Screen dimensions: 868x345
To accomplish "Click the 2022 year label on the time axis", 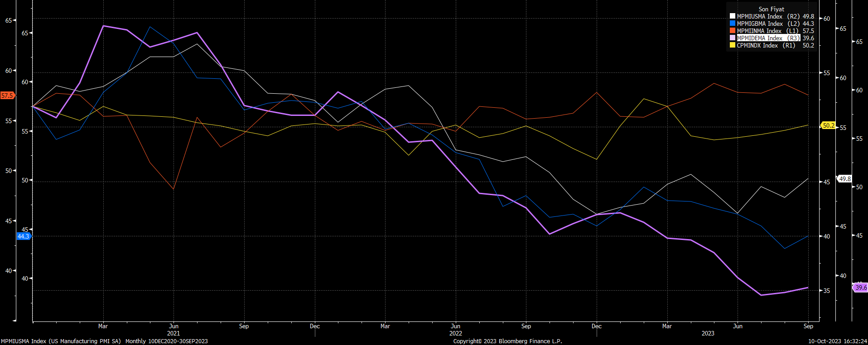I will [456, 333].
